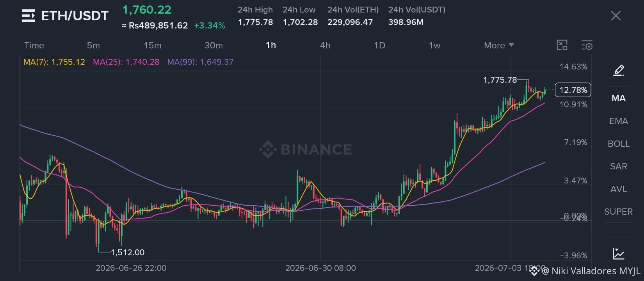644x281 pixels.
Task: Expand the More intervals dropdown
Action: click(499, 45)
